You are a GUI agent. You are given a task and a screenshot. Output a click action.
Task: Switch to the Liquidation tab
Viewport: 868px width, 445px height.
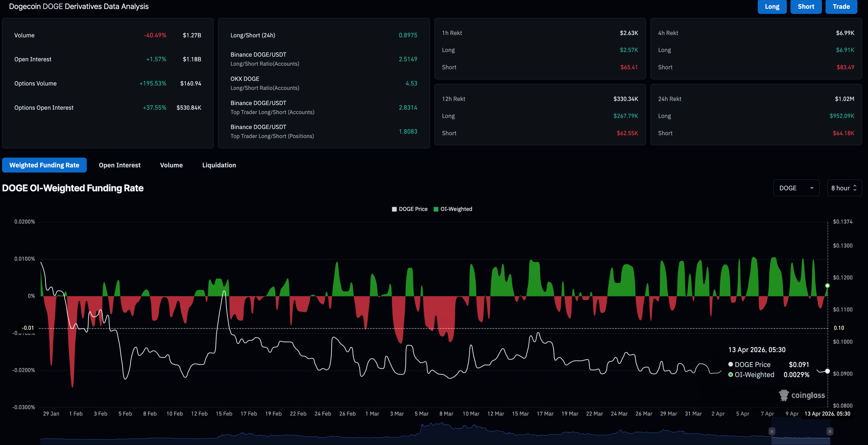tap(219, 165)
